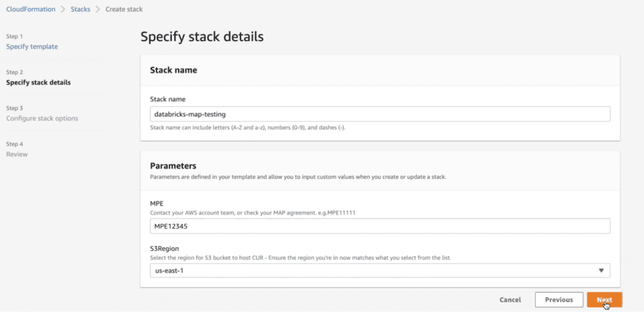Focus the MPE field containing MPE12345

pos(379,226)
